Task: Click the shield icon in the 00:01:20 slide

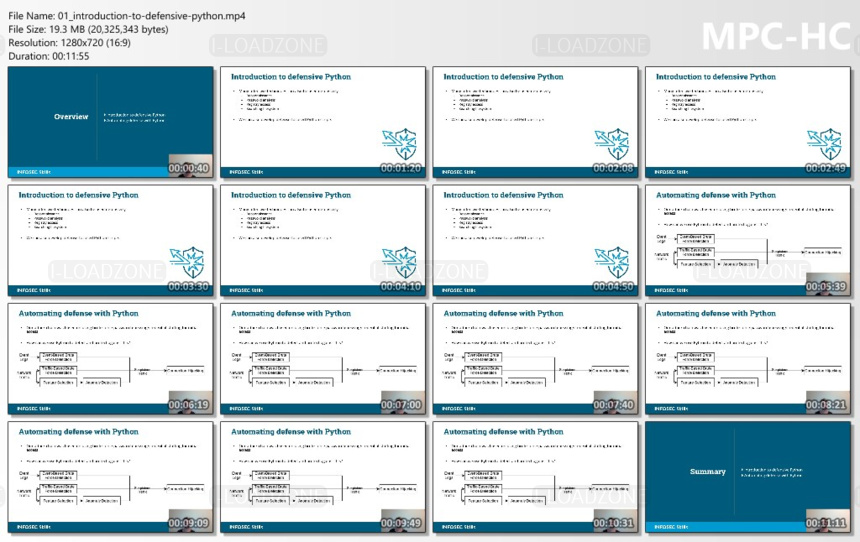Action: pyautogui.click(x=399, y=144)
